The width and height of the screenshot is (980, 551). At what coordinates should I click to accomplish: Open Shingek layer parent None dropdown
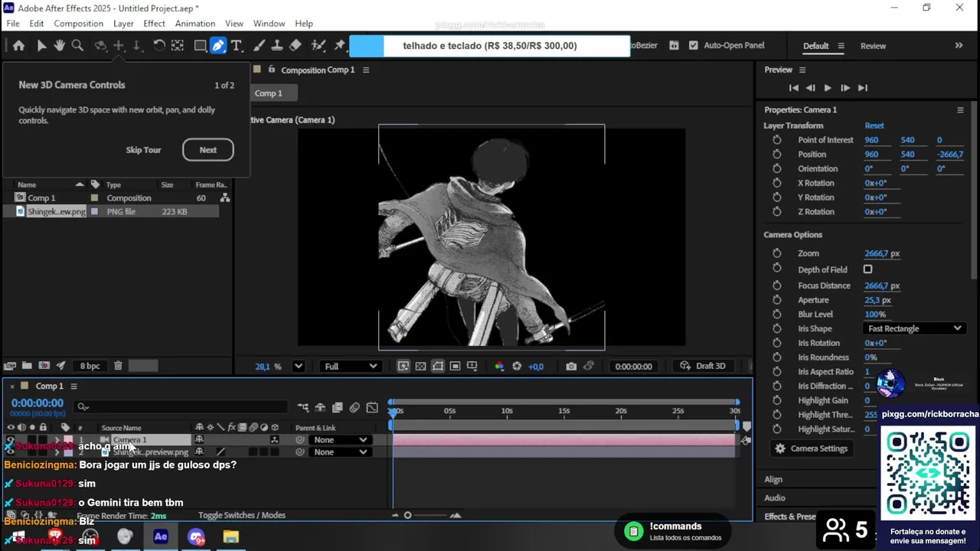point(340,452)
